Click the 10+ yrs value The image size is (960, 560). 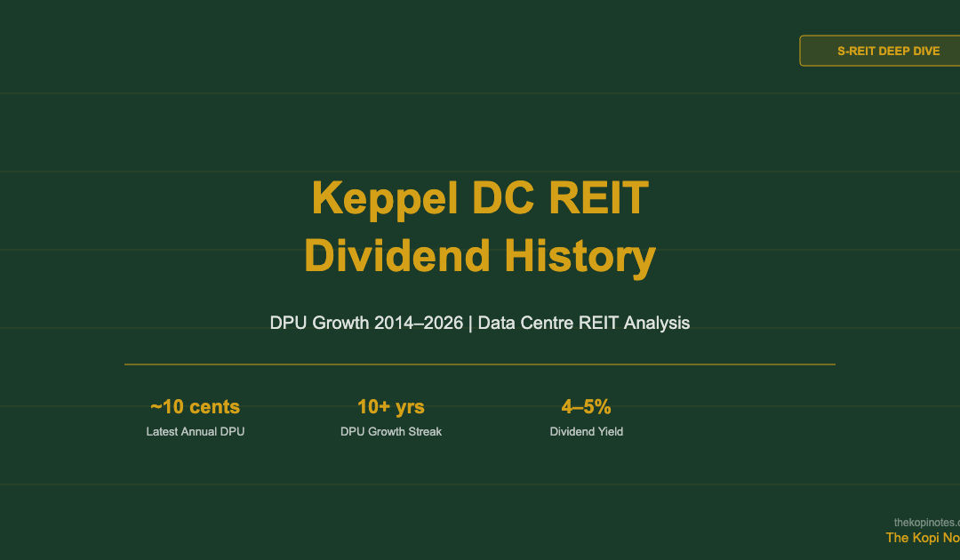[390, 406]
